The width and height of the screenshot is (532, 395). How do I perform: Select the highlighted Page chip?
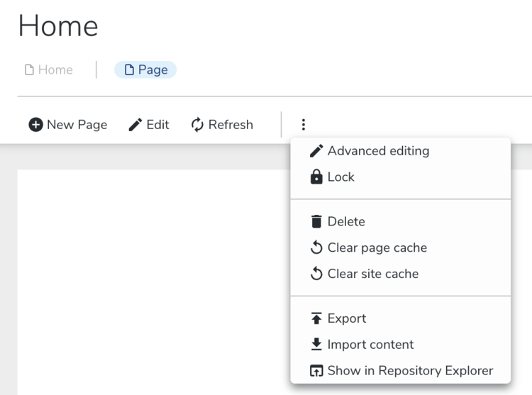click(145, 69)
